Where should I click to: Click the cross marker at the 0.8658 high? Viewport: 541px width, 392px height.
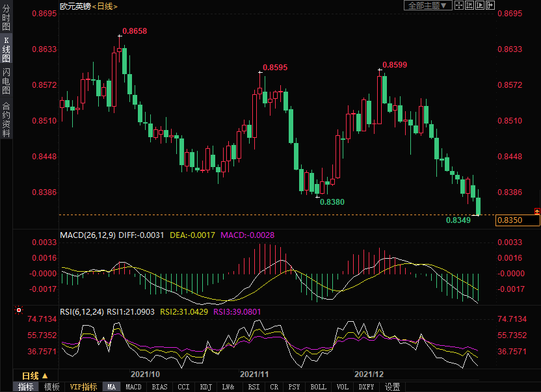coord(120,36)
